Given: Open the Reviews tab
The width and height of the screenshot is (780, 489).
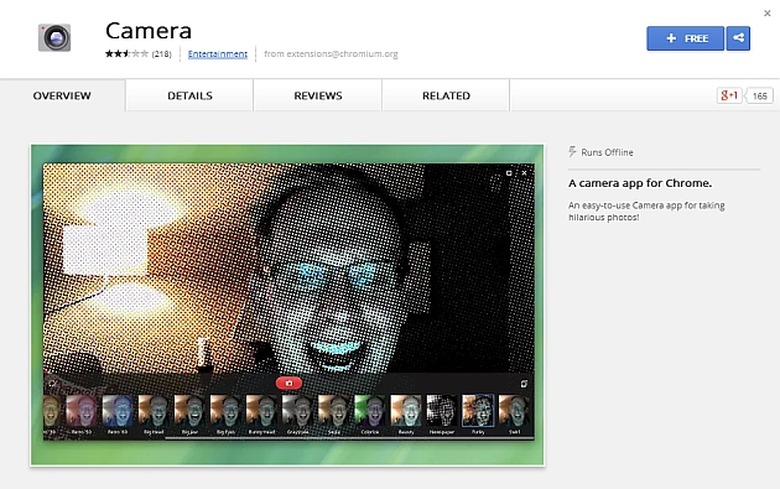Looking at the screenshot, I should 318,96.
